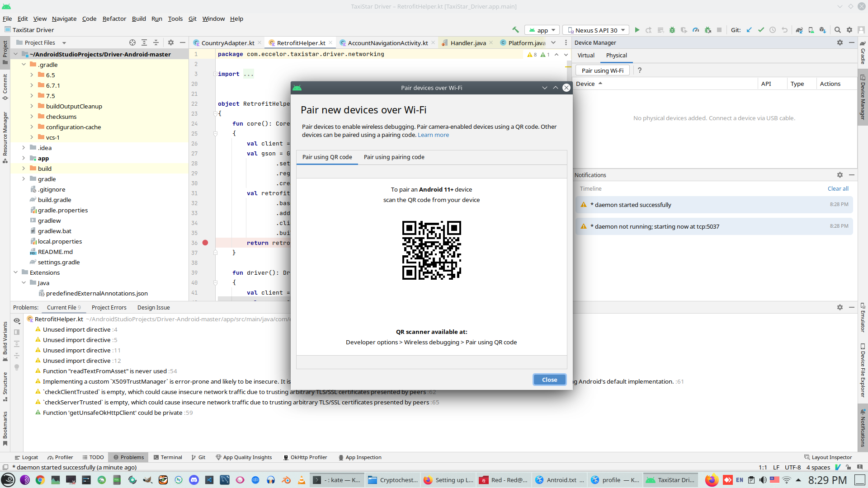
Task: Open the Nexus S API 30 device dropdown
Action: tap(596, 30)
